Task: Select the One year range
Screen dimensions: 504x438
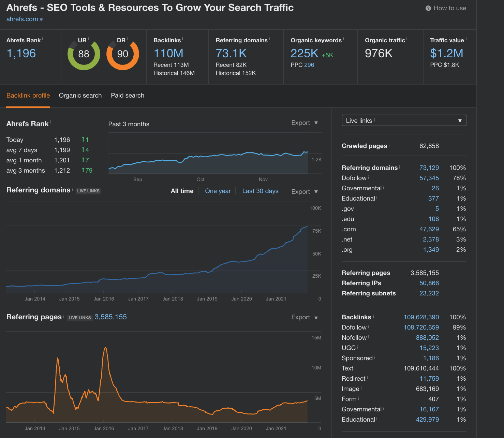Action: (x=218, y=191)
